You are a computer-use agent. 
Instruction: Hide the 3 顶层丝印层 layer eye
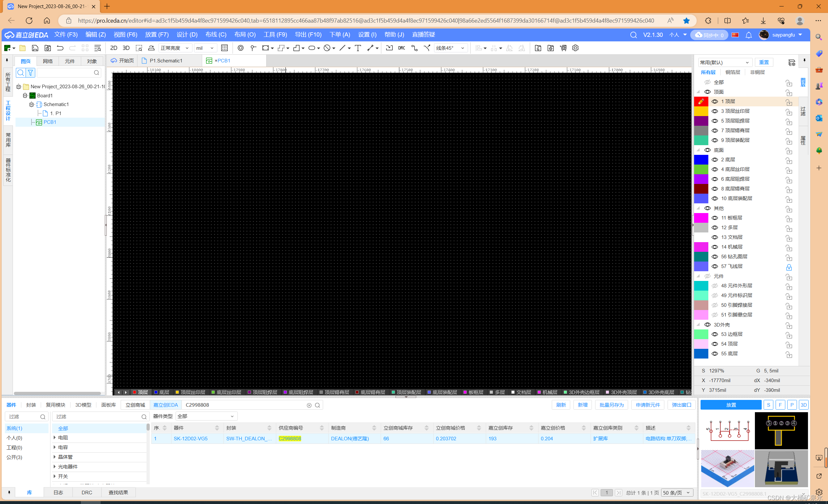(x=715, y=111)
